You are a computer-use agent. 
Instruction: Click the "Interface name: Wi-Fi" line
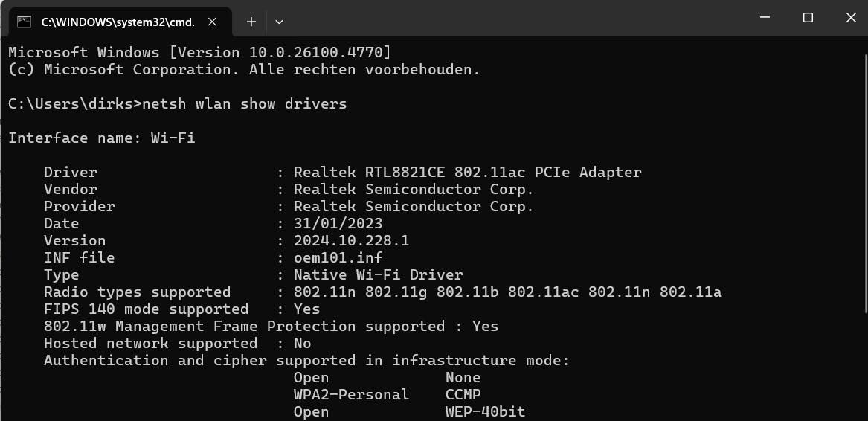(x=102, y=138)
